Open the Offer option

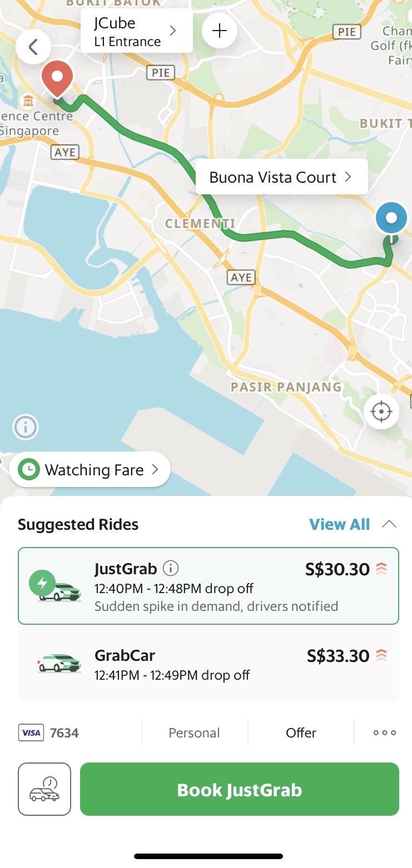click(301, 733)
